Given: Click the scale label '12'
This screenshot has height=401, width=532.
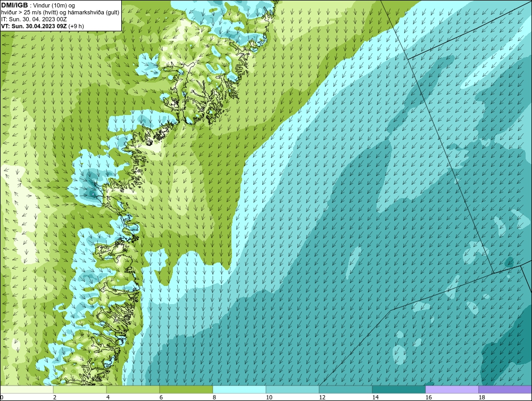Looking at the screenshot, I should point(322,397).
